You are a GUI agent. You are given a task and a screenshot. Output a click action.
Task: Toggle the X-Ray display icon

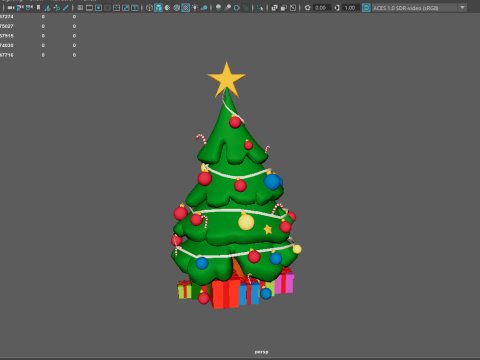click(274, 8)
